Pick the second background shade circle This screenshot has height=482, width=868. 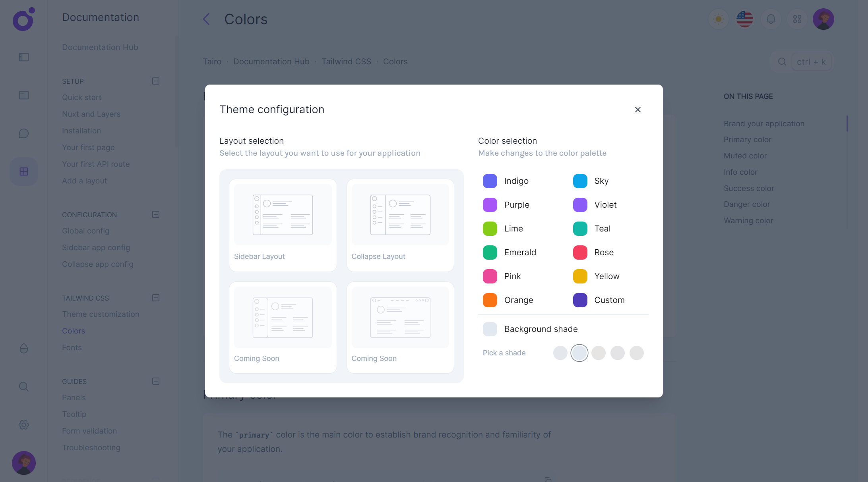(579, 353)
